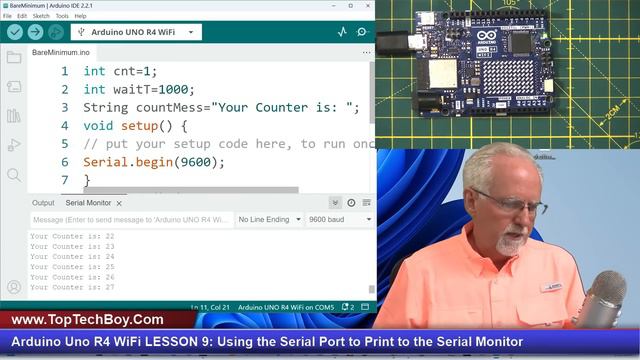Click the Upload arrow button

[x=36, y=32]
